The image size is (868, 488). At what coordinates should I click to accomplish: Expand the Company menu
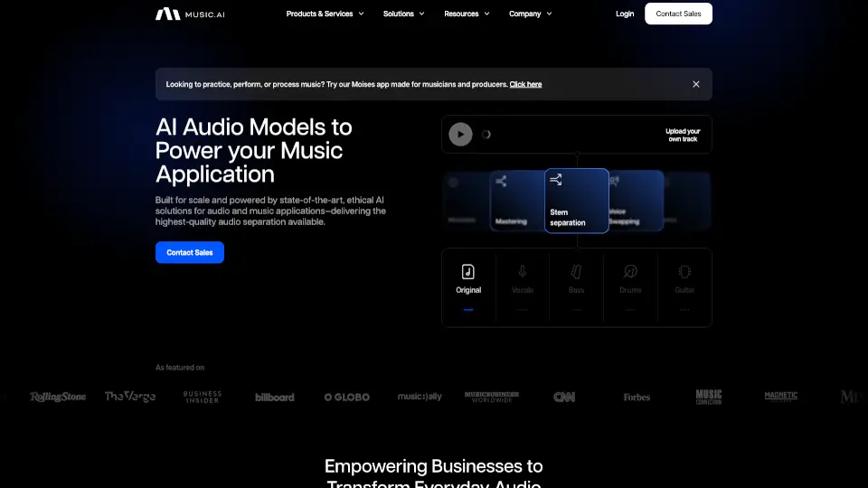coord(531,14)
